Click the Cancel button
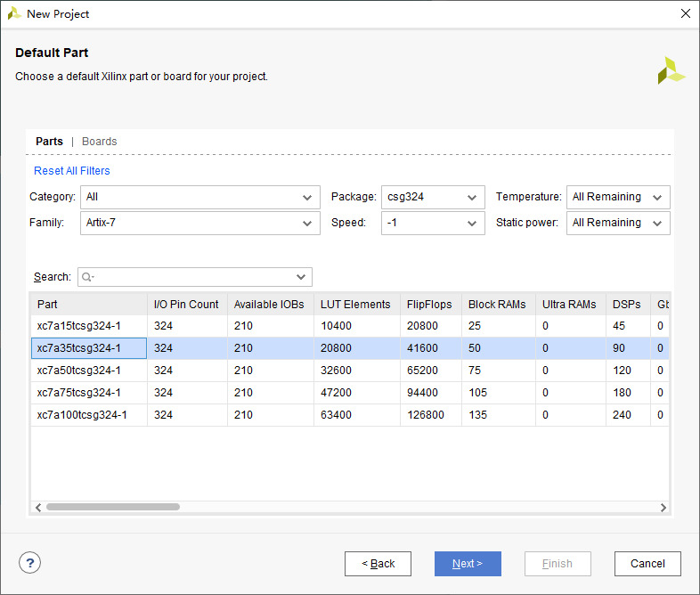700x595 pixels. [647, 564]
